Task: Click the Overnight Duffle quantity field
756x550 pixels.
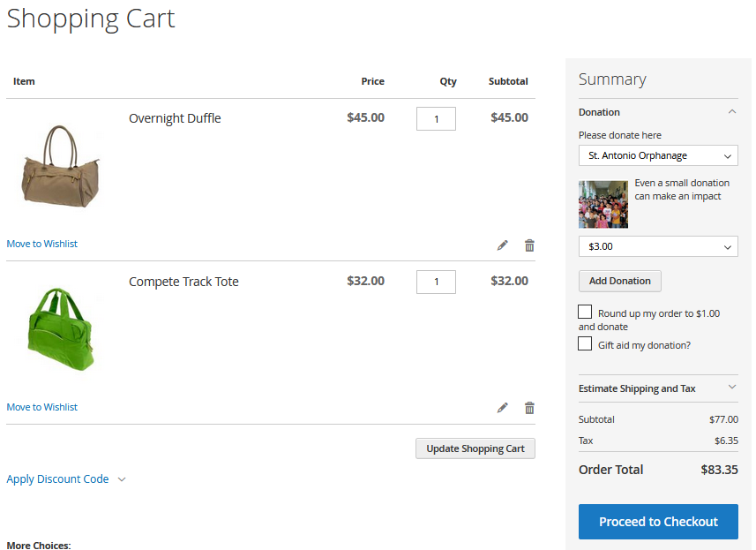Action: click(436, 119)
